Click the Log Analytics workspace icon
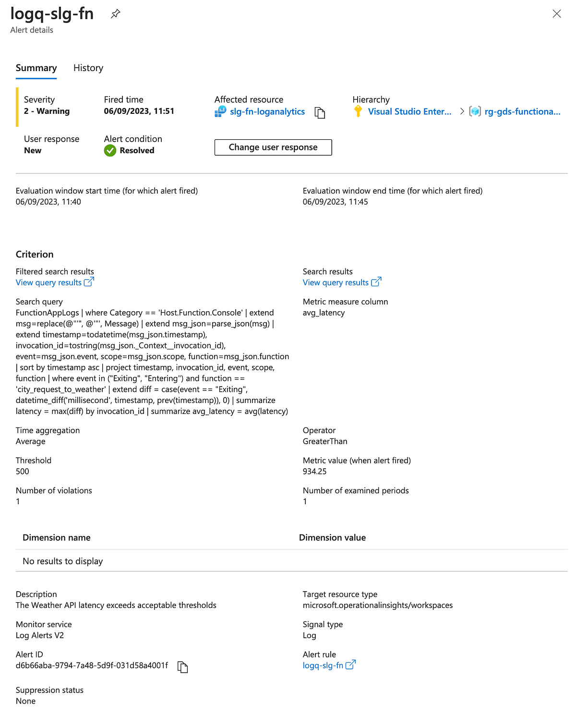576x728 pixels. tap(220, 112)
